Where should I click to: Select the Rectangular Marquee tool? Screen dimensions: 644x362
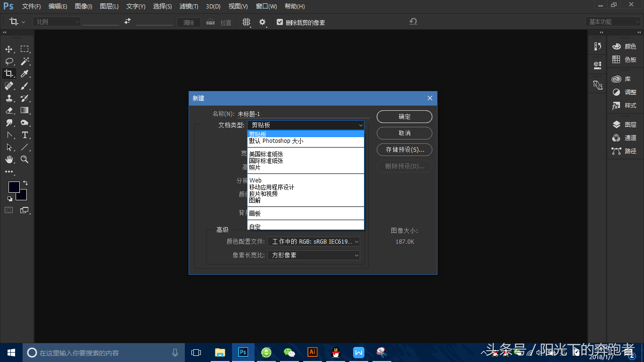[x=25, y=49]
